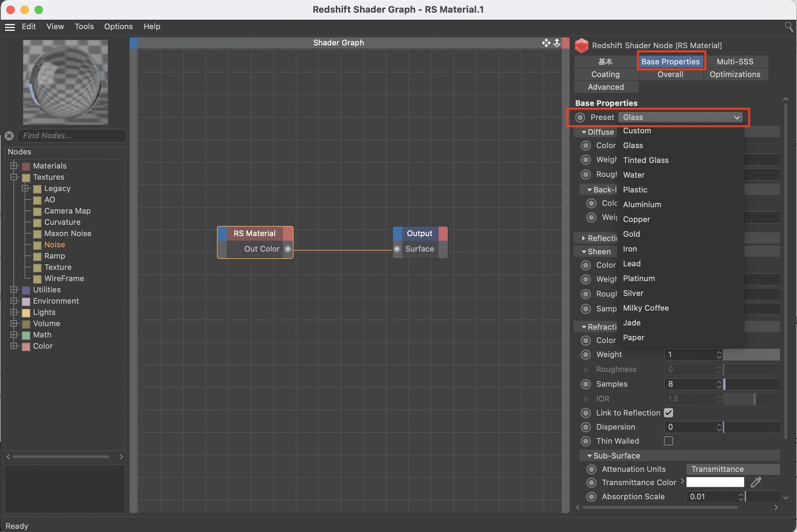The image size is (797, 532).
Task: Collapse the Sub-Surface section
Action: click(590, 456)
